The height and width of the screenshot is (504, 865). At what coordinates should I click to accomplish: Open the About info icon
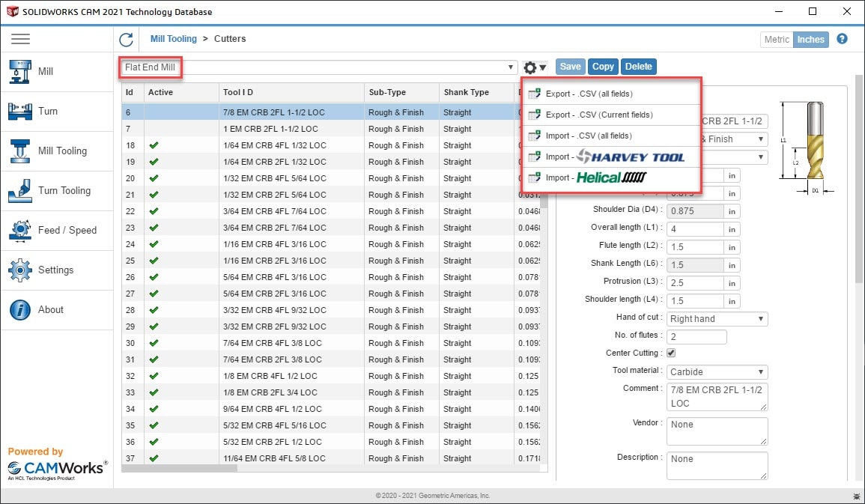click(x=20, y=310)
